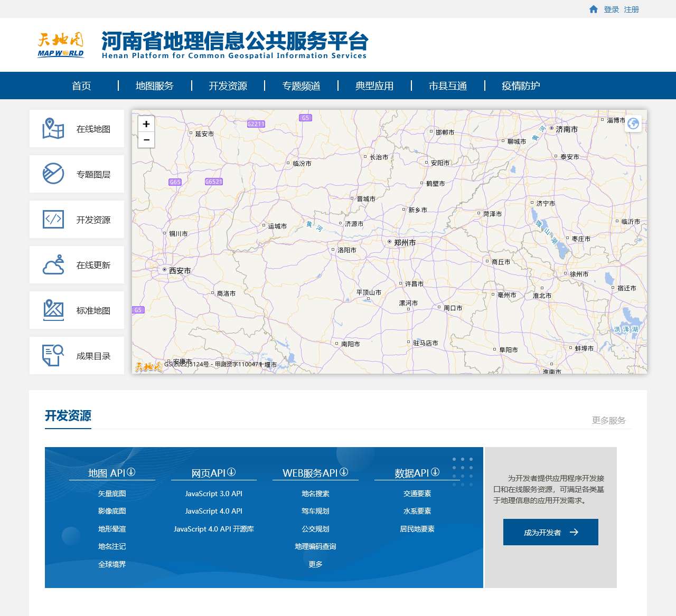Open 地形晕渲 link

tap(112, 529)
